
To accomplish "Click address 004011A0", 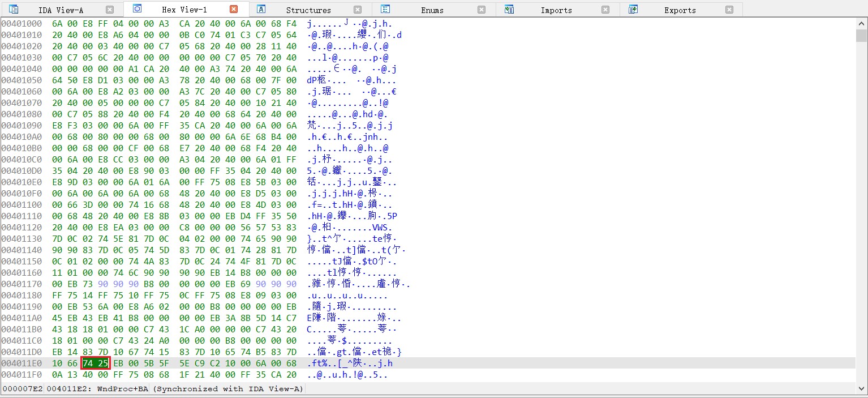I will click(x=22, y=318).
